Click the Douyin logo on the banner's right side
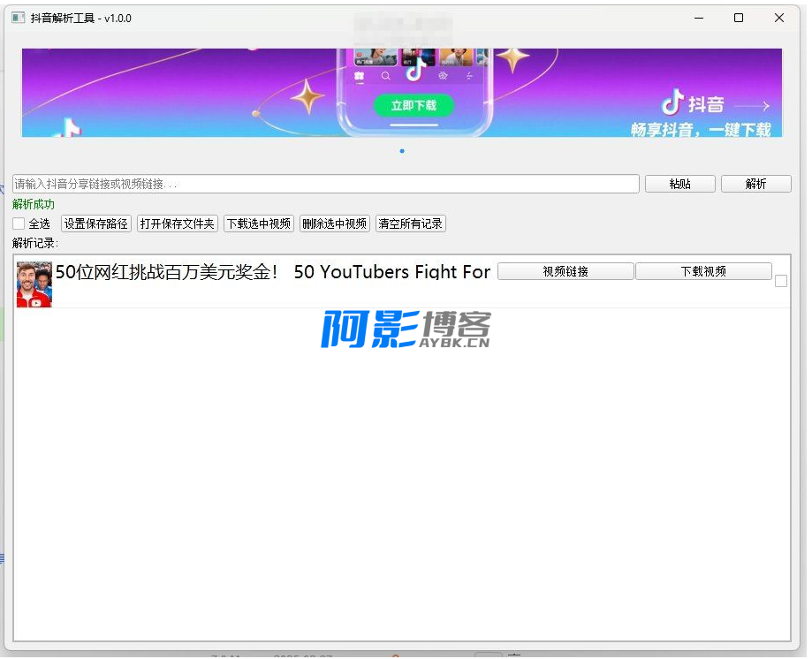The width and height of the screenshot is (812, 659). [x=673, y=102]
